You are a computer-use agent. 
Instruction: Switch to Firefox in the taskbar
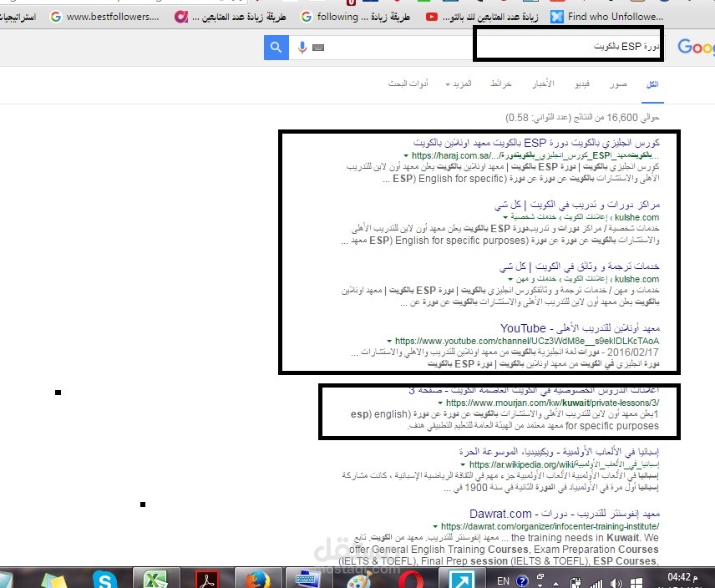point(257,580)
